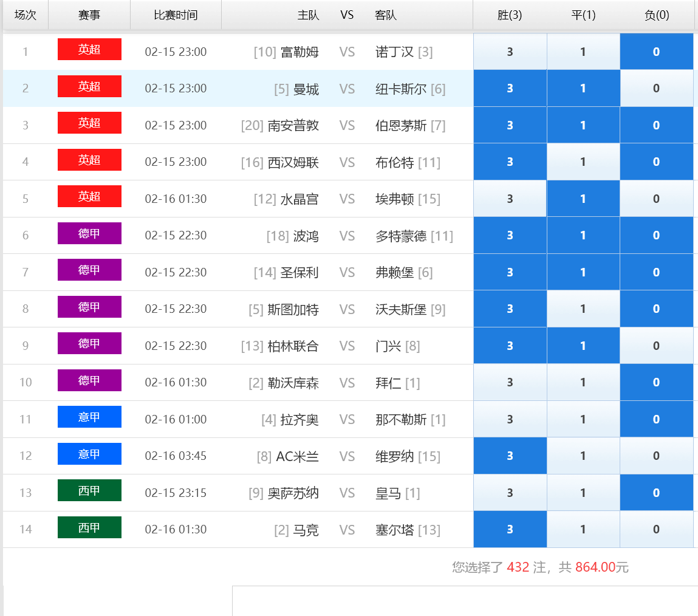Image resolution: width=698 pixels, height=616 pixels.
Task: Deselect loss (0) for 奥萨苏纳 vs 皇马
Action: (x=657, y=492)
